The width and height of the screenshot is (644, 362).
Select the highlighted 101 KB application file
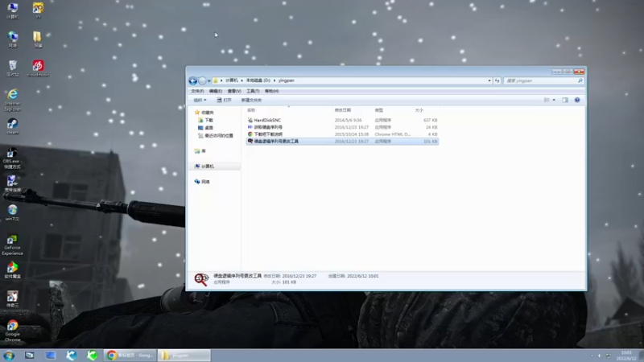coord(343,142)
